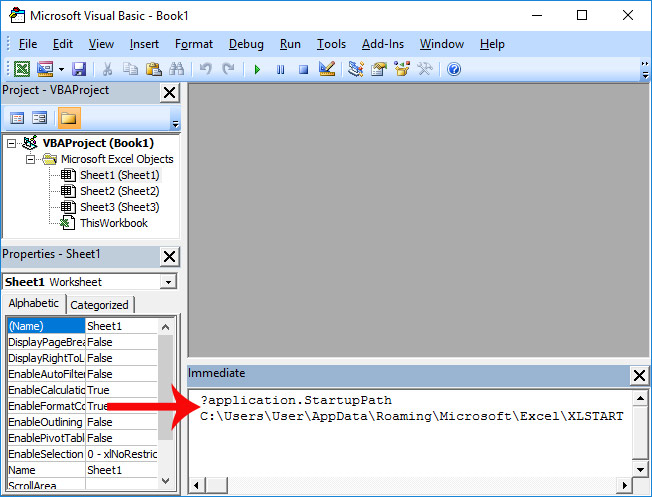Click the EnableCalculation True value
The image size is (652, 497).
pos(121,390)
